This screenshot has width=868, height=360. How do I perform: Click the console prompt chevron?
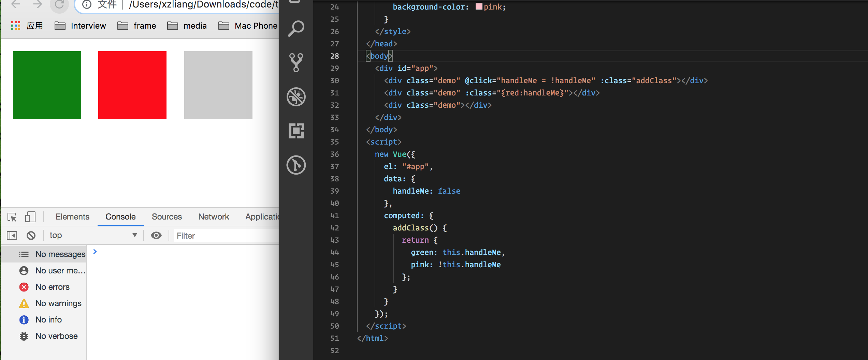pyautogui.click(x=95, y=252)
